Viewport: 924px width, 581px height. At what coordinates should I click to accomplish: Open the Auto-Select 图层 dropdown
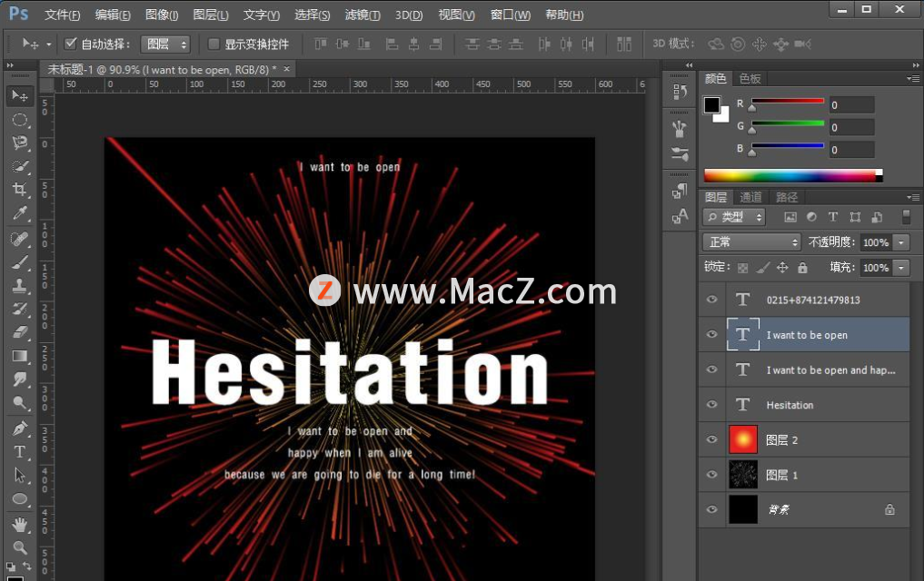(165, 44)
